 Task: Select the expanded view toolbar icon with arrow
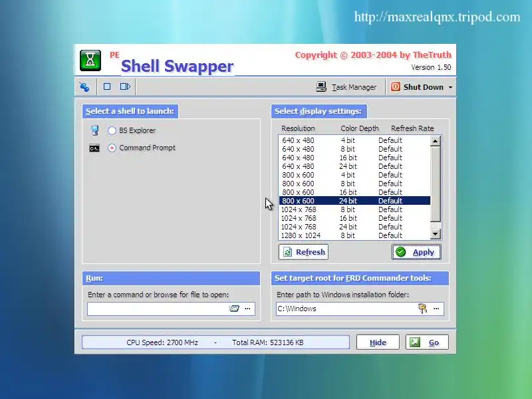(x=125, y=86)
